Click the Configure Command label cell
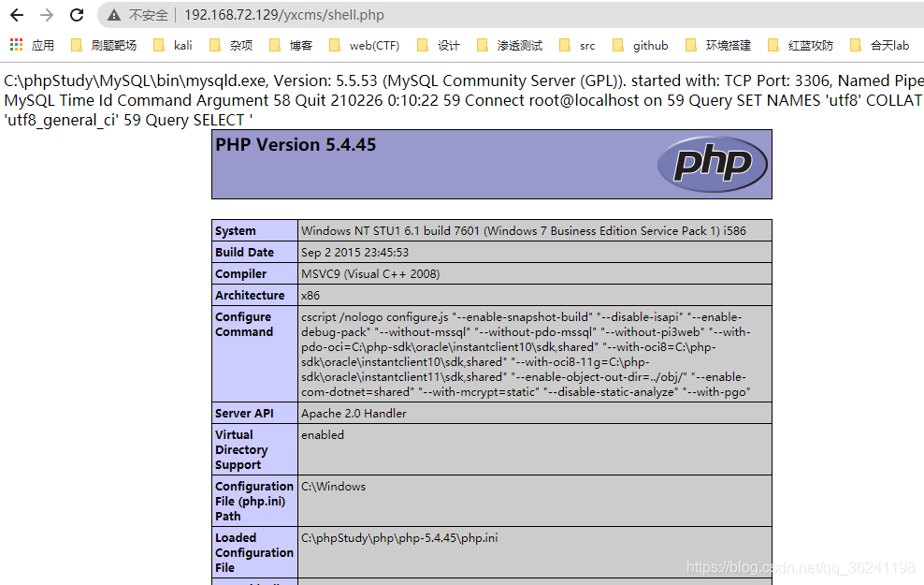Viewport: 924px width, 585px height. pos(254,354)
